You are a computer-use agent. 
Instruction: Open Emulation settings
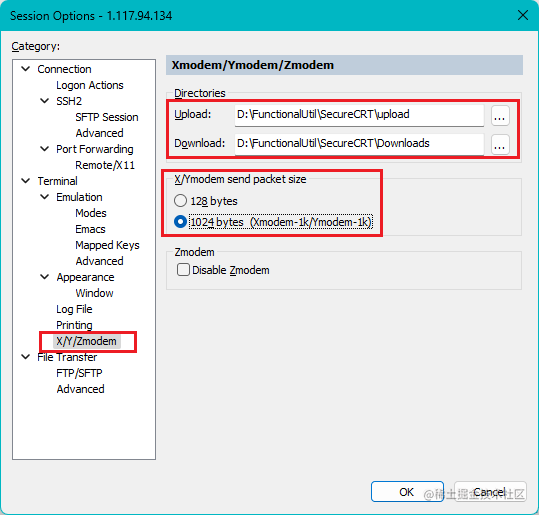coord(79,197)
